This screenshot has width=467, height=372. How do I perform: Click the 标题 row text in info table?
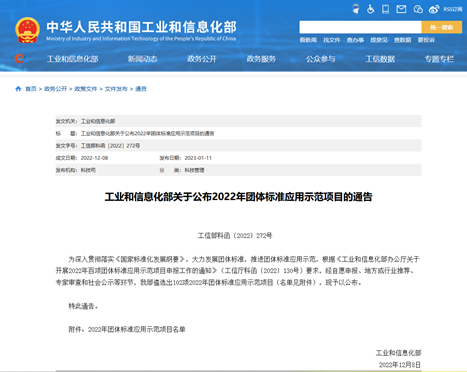pos(148,133)
